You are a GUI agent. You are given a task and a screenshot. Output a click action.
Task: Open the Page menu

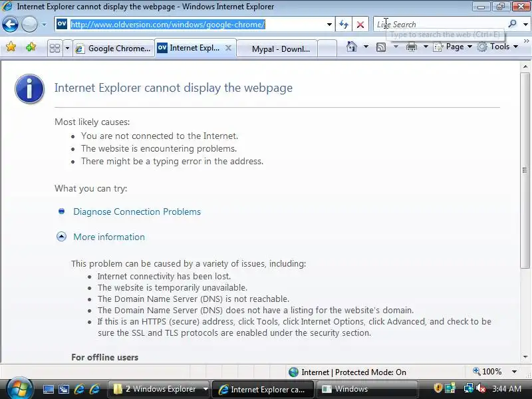(453, 47)
